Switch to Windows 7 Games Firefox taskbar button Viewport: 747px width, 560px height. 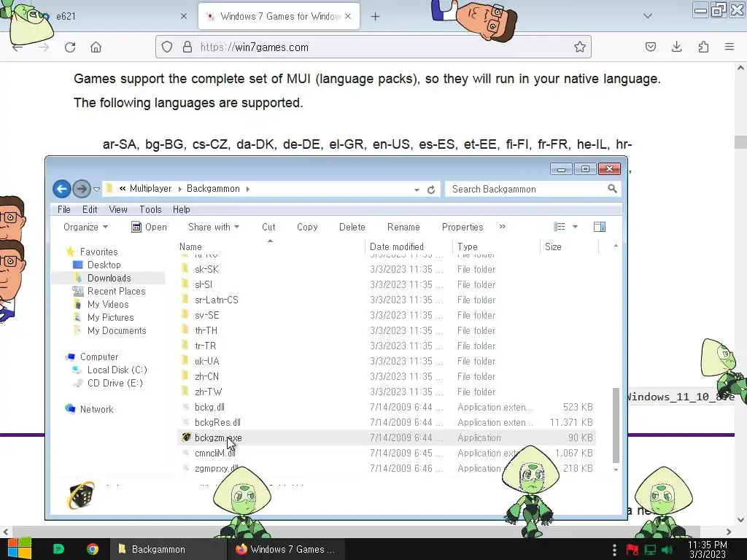286,549
